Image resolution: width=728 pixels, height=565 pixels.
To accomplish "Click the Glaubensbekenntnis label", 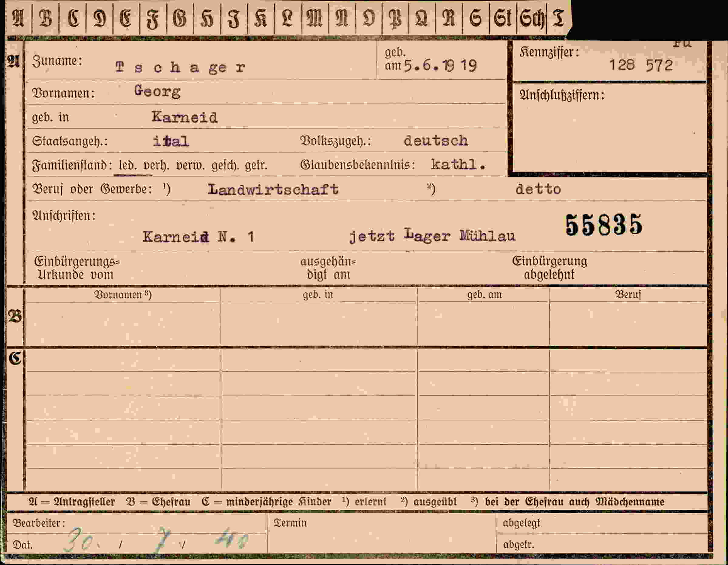I will 358,165.
